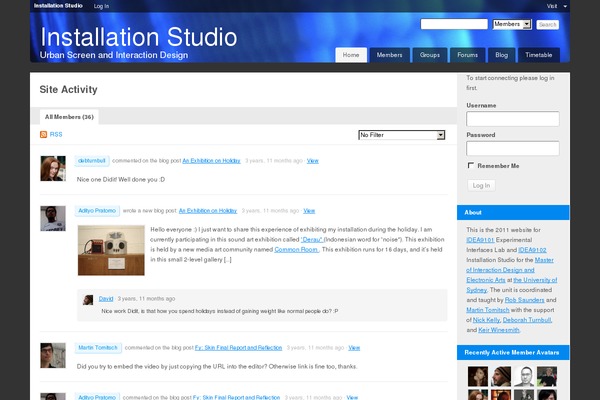Open the Blog tab
The image size is (600, 400).
tap(502, 55)
